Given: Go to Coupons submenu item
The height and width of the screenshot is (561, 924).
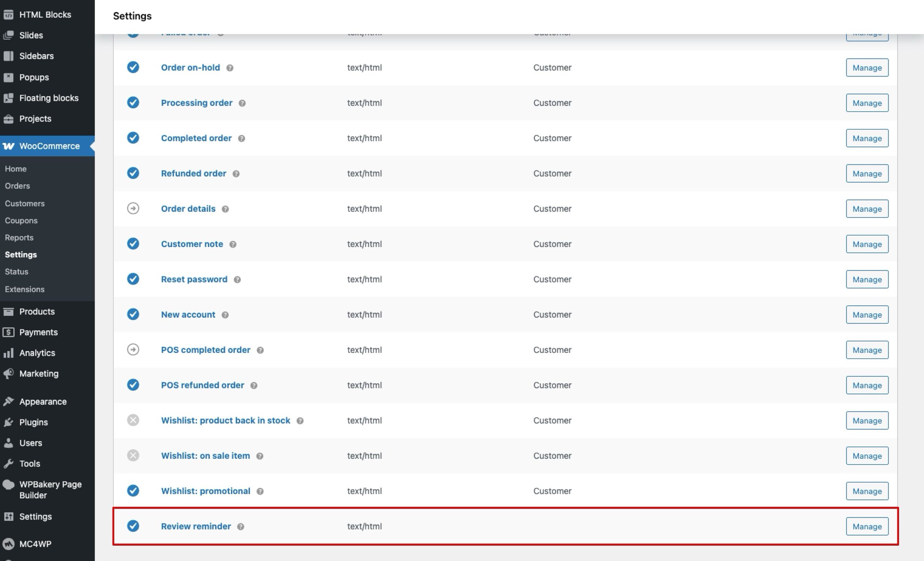Looking at the screenshot, I should point(21,220).
